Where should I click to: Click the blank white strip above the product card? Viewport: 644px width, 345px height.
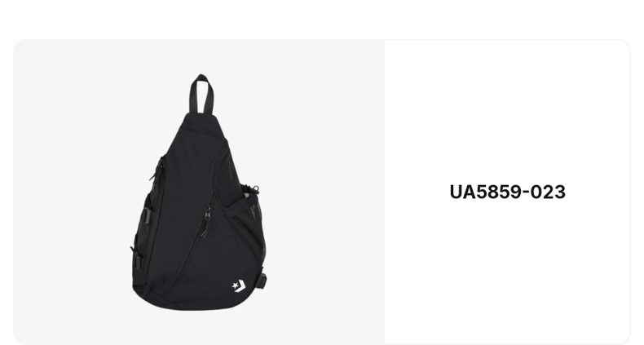click(322, 19)
